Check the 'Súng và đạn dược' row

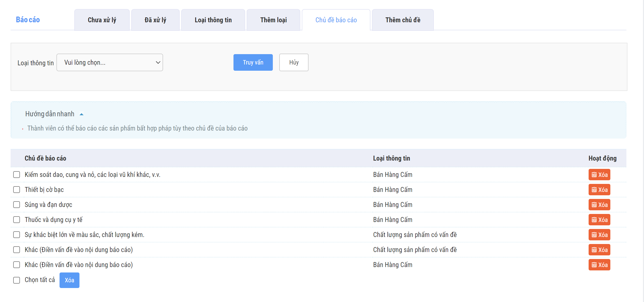coord(17,205)
